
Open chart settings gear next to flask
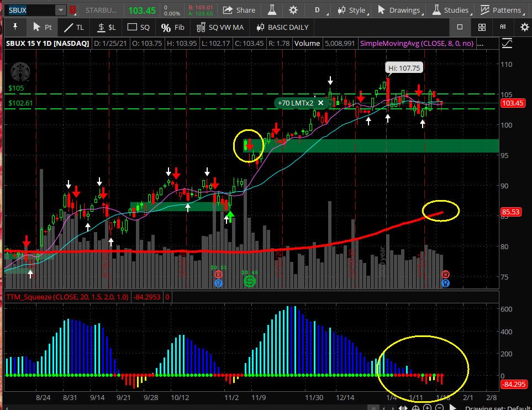[x=293, y=10]
